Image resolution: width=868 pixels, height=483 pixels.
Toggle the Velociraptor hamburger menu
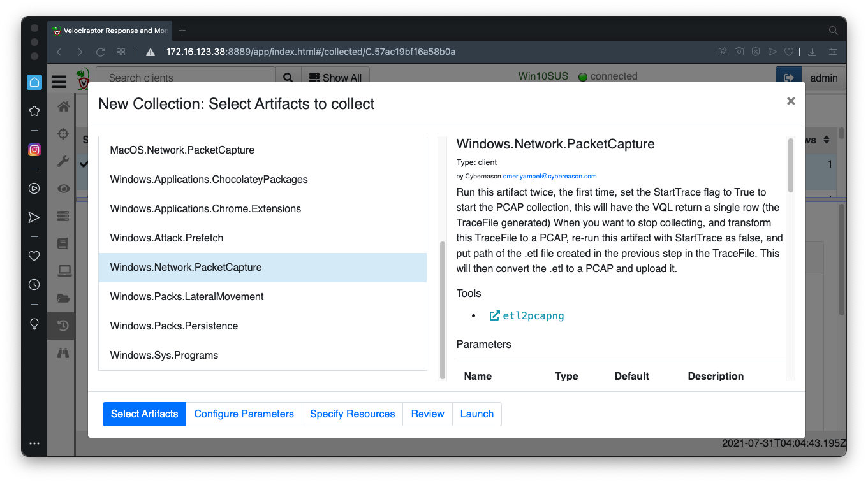pyautogui.click(x=59, y=81)
